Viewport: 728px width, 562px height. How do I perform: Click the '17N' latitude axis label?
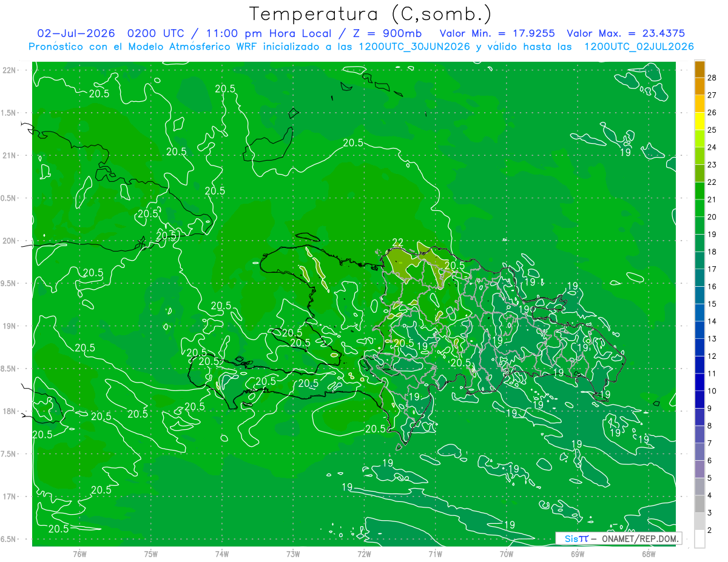pyautogui.click(x=10, y=497)
